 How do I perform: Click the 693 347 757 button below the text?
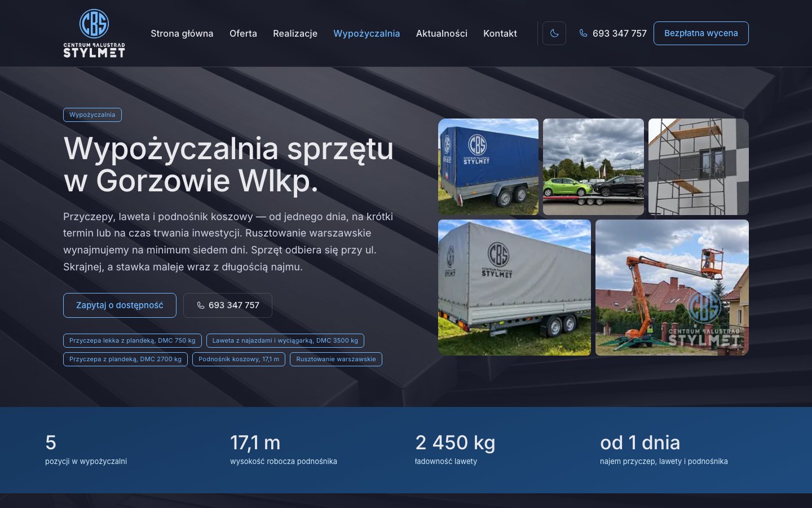228,305
